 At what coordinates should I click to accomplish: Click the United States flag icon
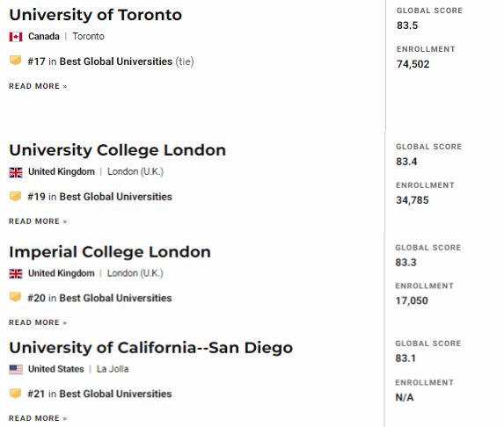(x=16, y=370)
